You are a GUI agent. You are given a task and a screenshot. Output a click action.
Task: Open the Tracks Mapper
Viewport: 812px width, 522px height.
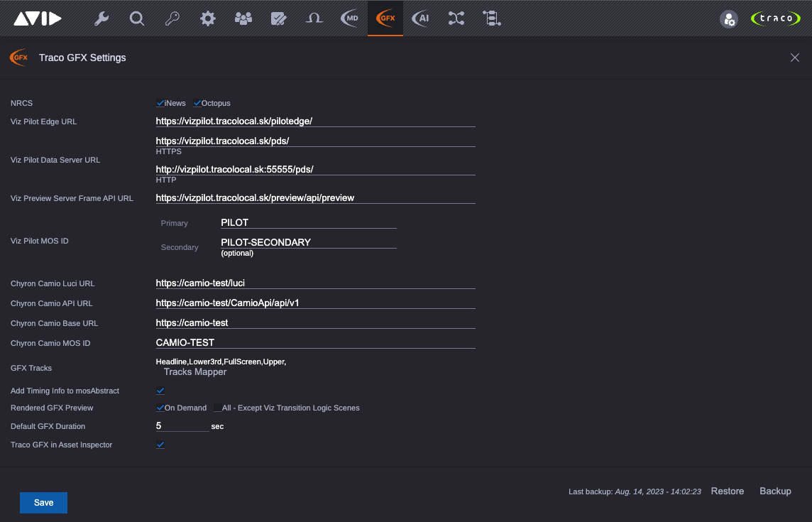194,371
